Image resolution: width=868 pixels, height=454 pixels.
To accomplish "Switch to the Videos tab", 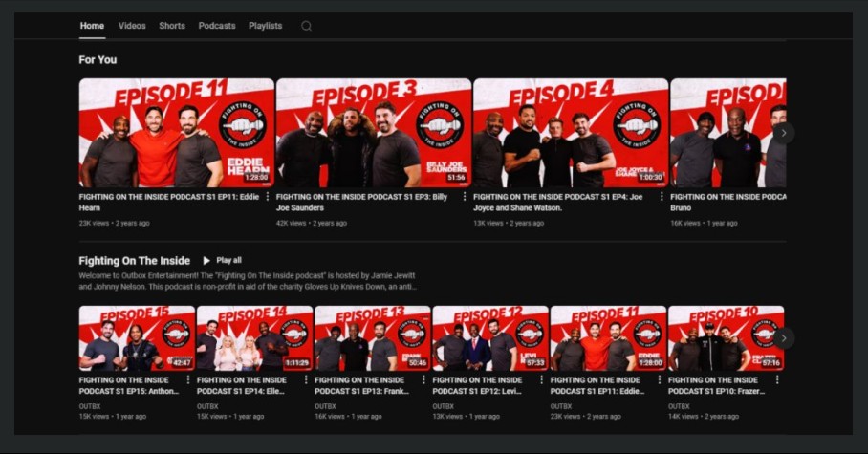I will (132, 26).
